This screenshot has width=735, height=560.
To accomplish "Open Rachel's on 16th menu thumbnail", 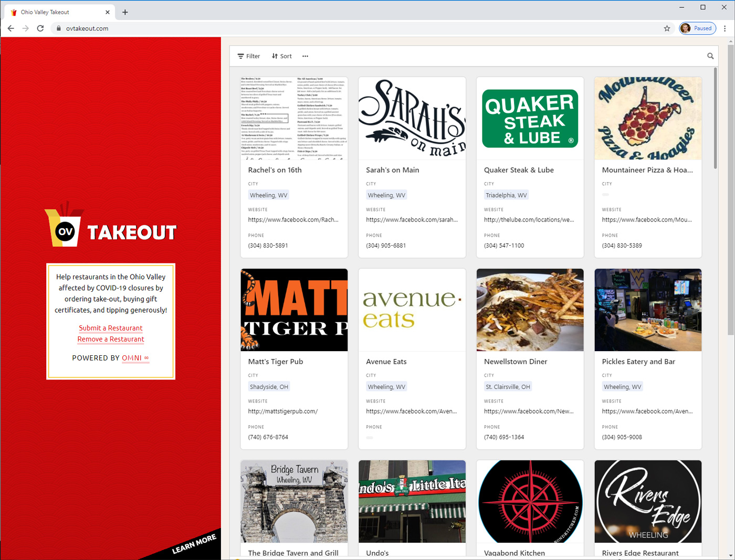I will pyautogui.click(x=294, y=118).
